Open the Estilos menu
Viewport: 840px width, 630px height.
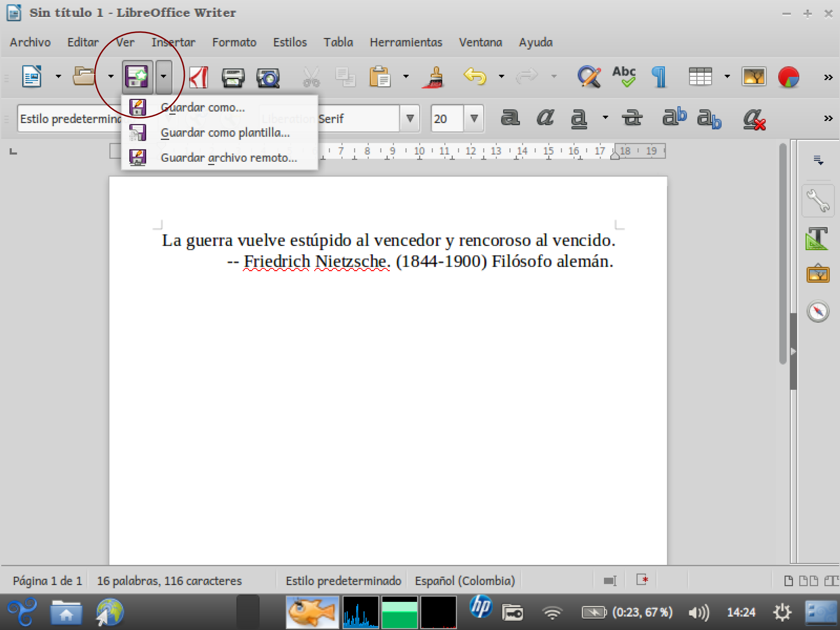[x=290, y=42]
